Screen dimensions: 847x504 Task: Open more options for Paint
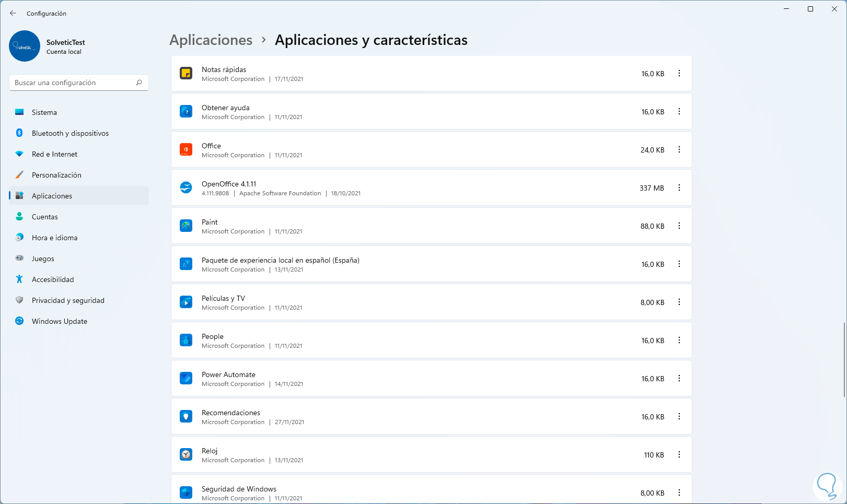coord(679,226)
